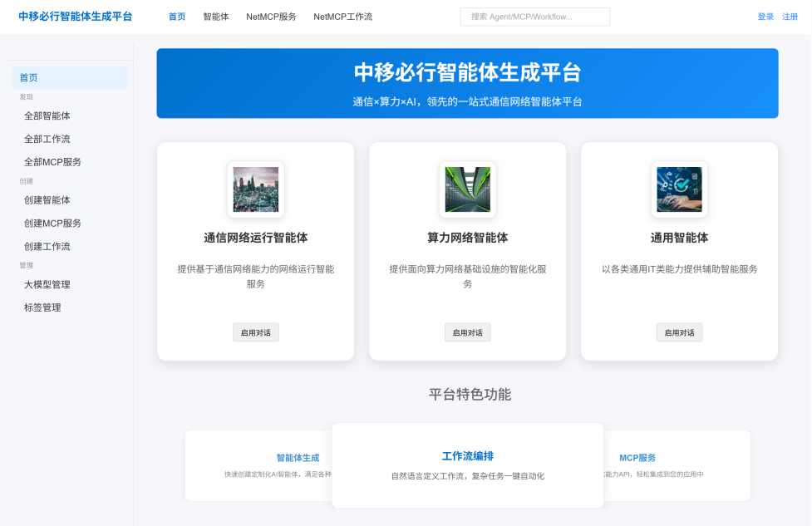Start chat on 通用智能体 via 启用对话
Image resolution: width=812 pixels, height=526 pixels.
[x=679, y=332]
